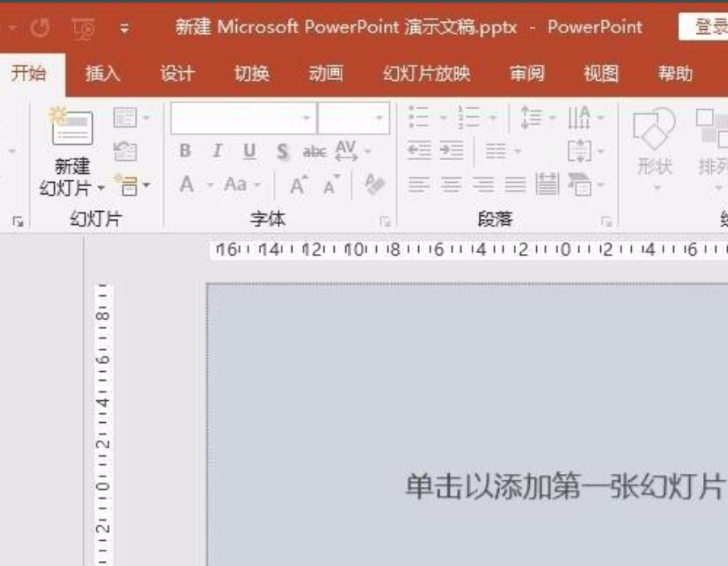Open the Paragraph dialog launcher
Screen dimensions: 728x566
coord(606,222)
